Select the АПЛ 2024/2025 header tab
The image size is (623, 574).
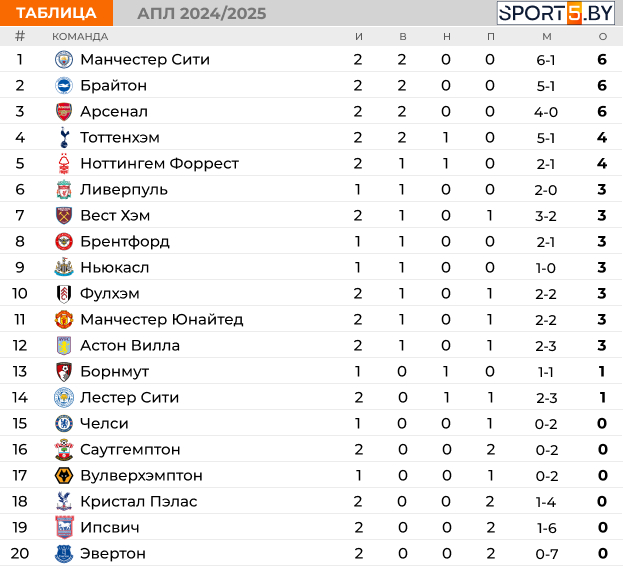pyautogui.click(x=202, y=14)
